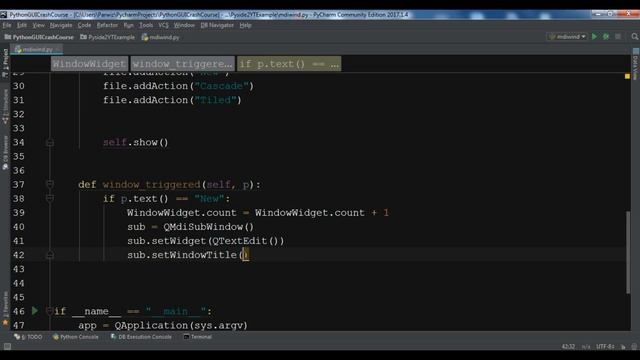
Task: Open the TODO tool window
Action: pos(28,337)
